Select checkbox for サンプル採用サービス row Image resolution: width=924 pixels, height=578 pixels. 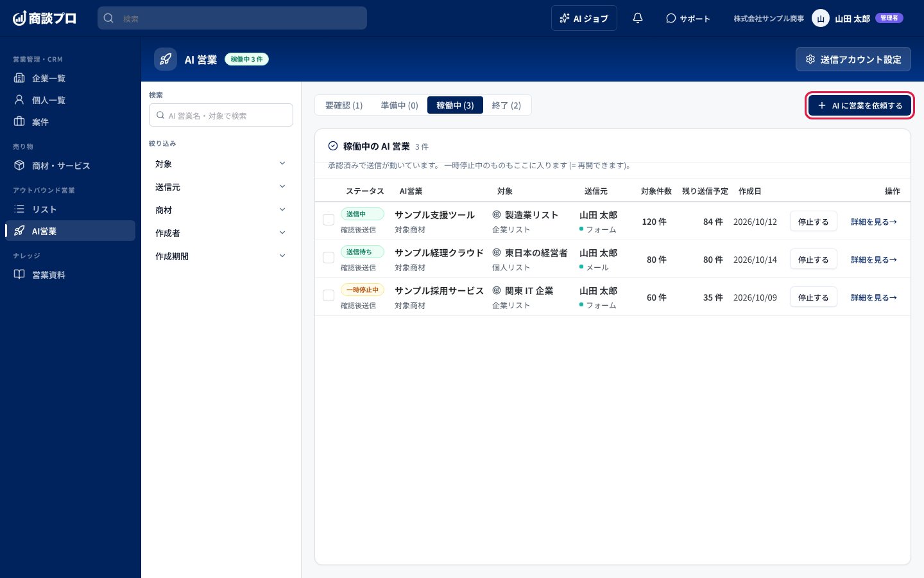point(329,295)
